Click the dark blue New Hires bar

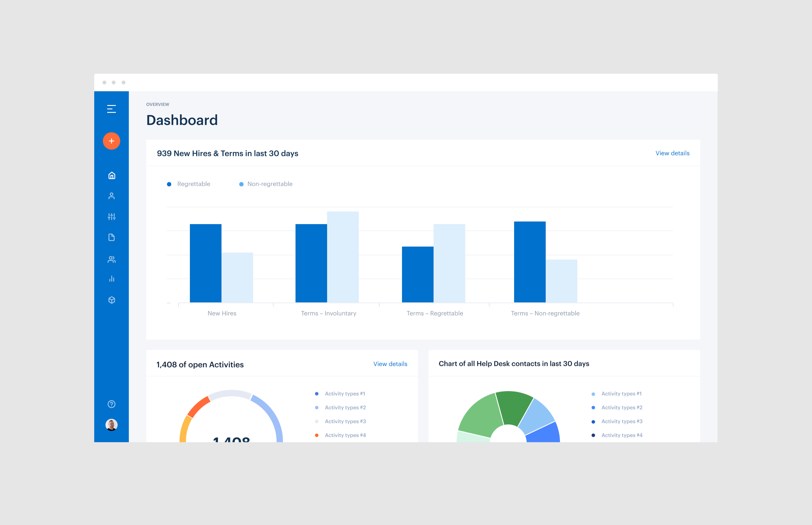click(206, 263)
